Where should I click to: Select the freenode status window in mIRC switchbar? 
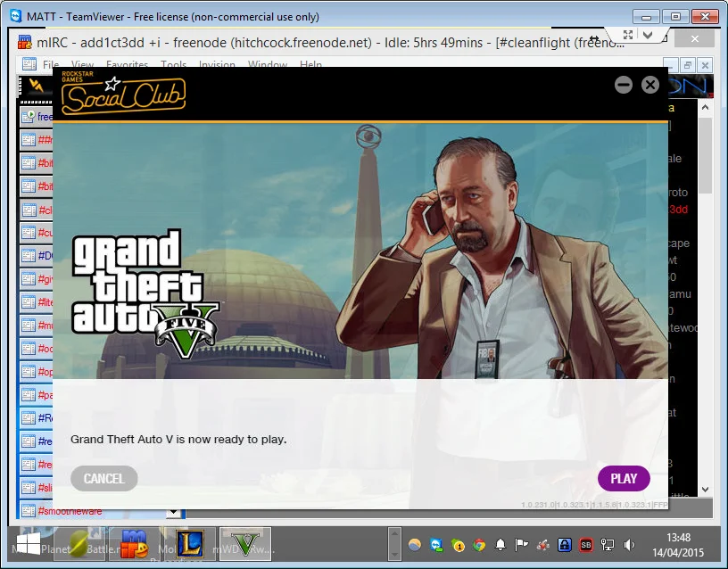coord(37,117)
